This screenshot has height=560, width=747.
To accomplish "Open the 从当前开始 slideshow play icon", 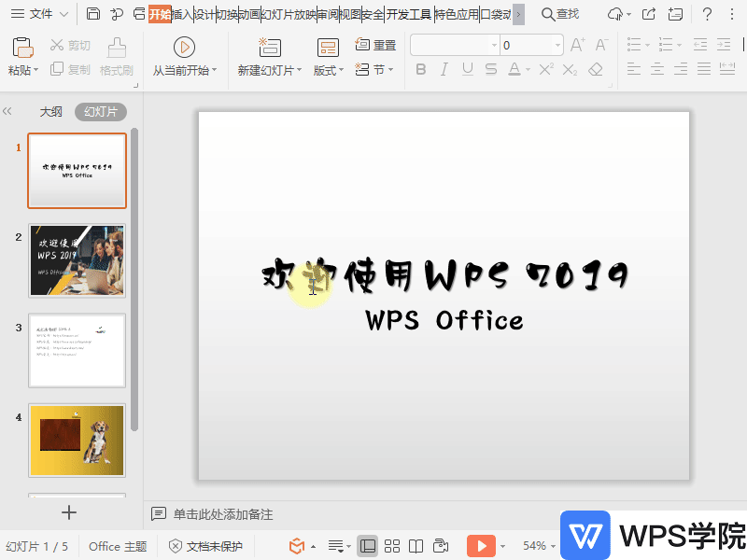I will 184,49.
